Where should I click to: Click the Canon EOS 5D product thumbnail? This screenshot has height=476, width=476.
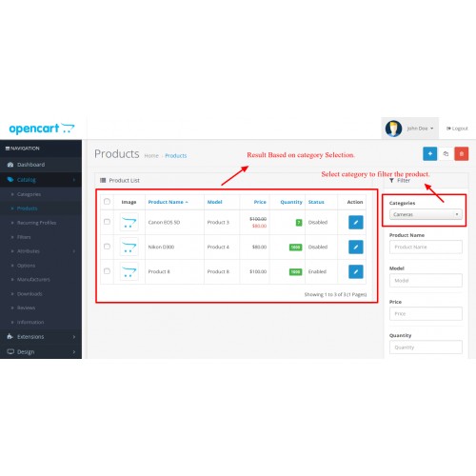(x=129, y=222)
